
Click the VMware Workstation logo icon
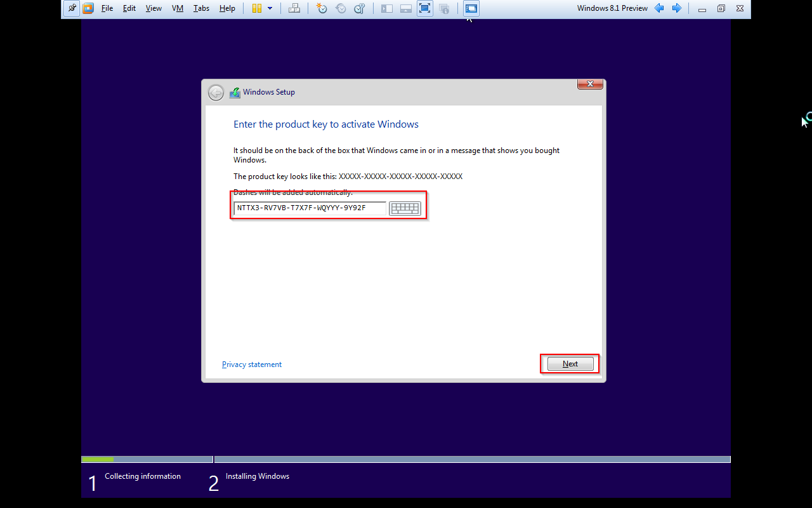click(88, 8)
